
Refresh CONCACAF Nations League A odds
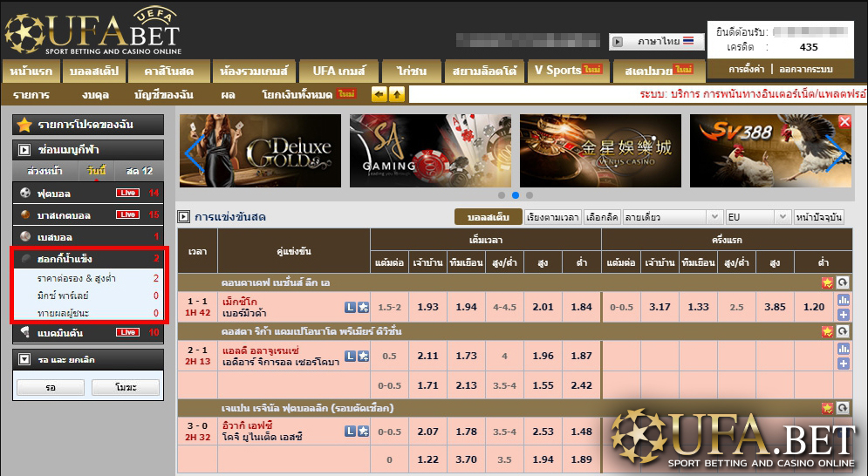click(x=842, y=282)
